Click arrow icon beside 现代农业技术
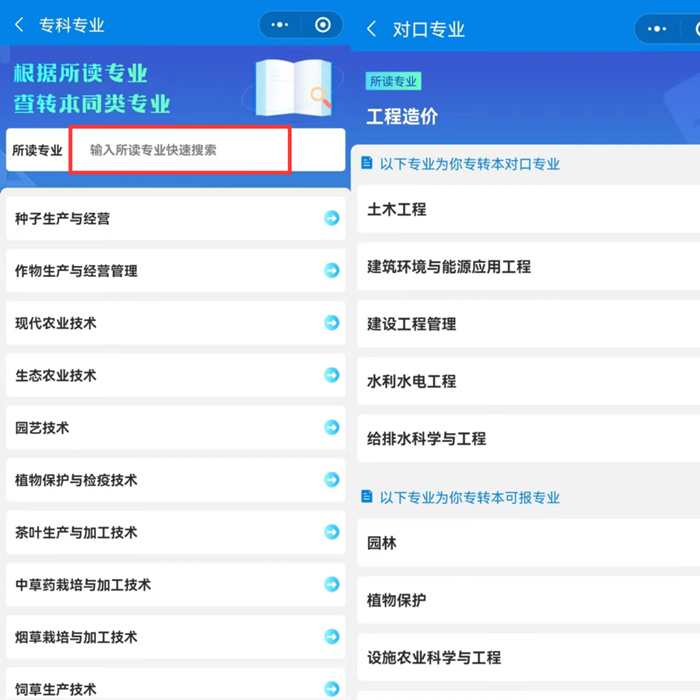 click(331, 323)
